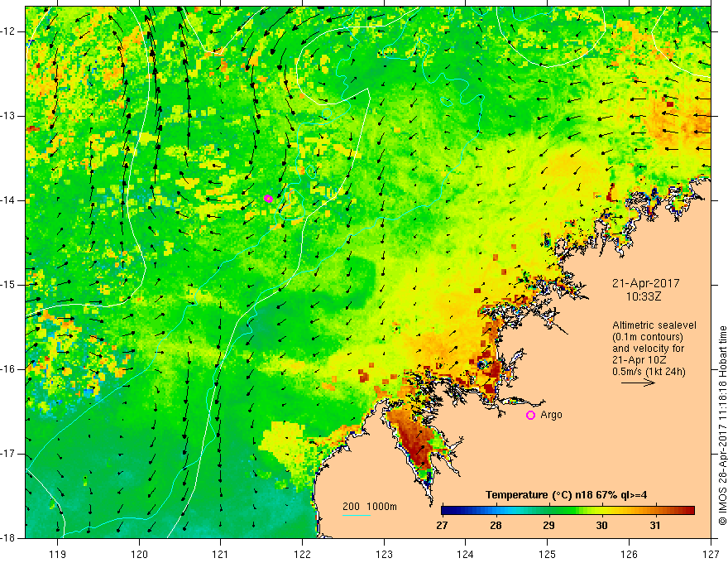
Task: Click the '0.5m/s (1kt 24h)' scale text
Action: [x=649, y=372]
